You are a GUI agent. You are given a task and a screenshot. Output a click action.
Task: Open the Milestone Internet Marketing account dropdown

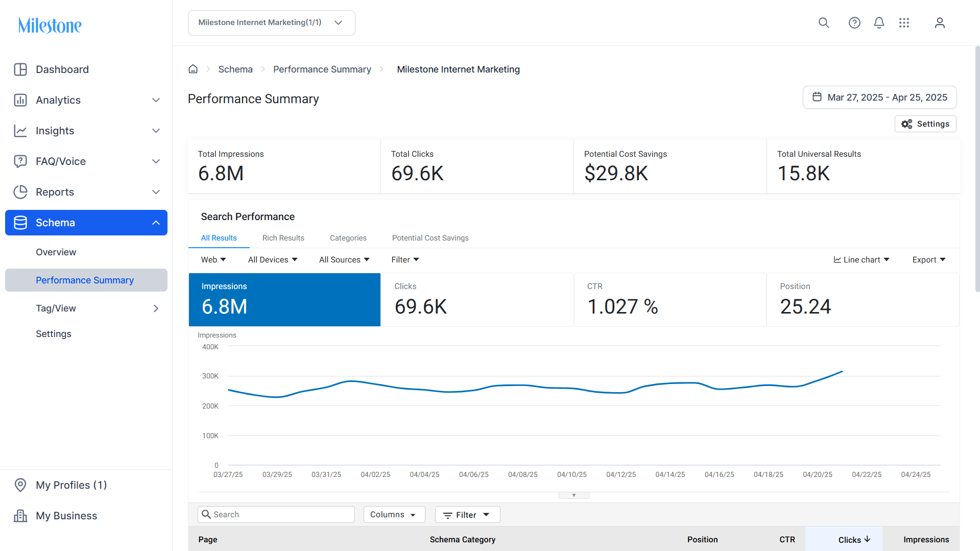272,23
